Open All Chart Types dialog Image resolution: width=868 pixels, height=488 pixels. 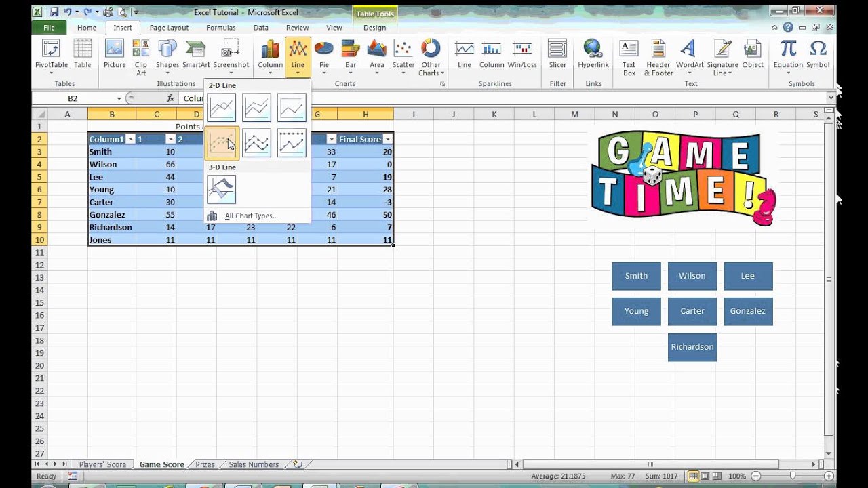tap(251, 216)
